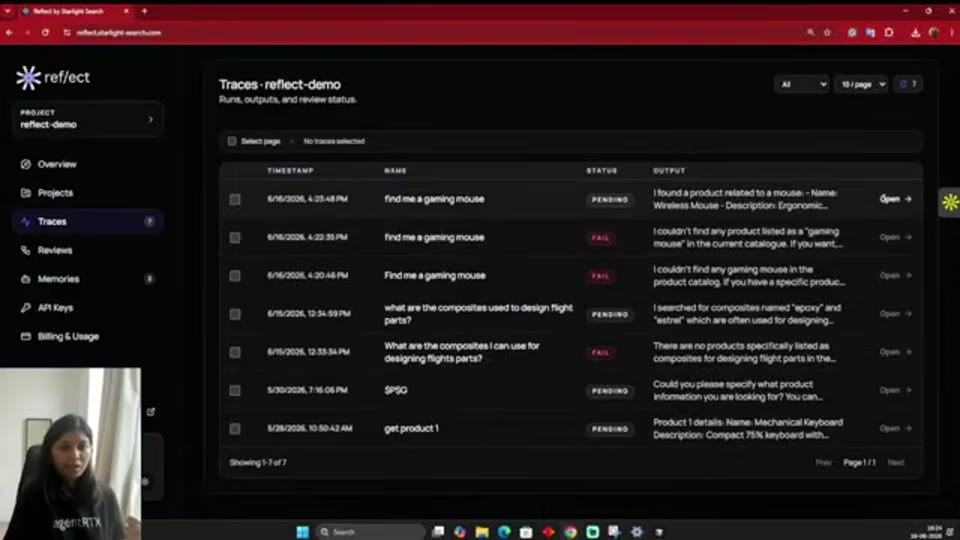Click the FAIL badge on the 4:22:35 PM row
960x540 pixels.
(x=601, y=238)
